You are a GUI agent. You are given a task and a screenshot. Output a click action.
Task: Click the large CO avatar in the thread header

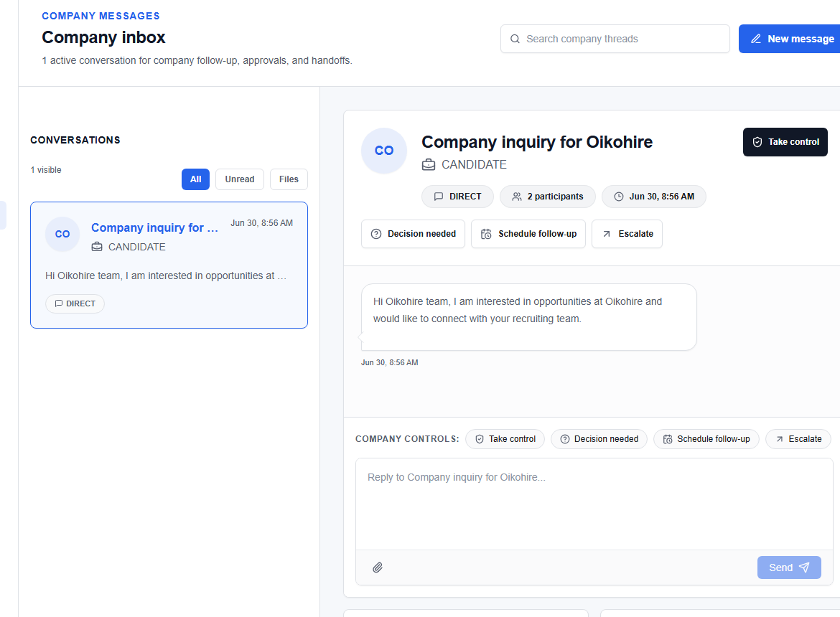384,151
